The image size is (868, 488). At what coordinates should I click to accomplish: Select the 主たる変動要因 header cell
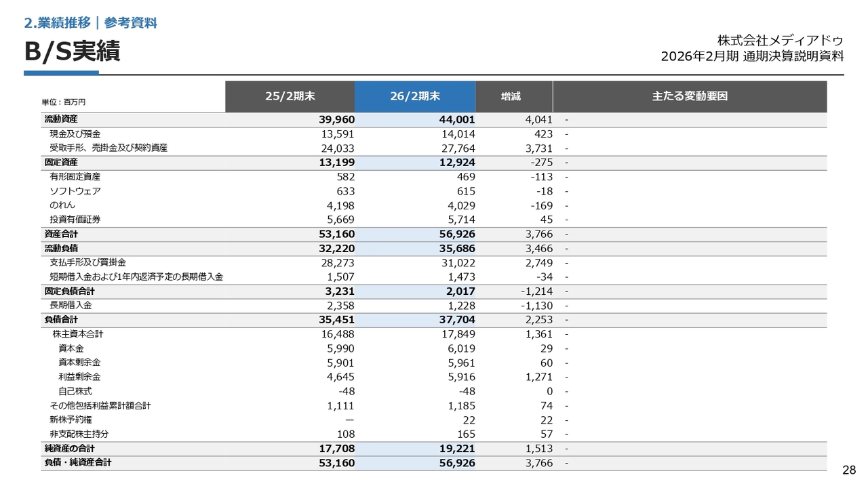690,96
